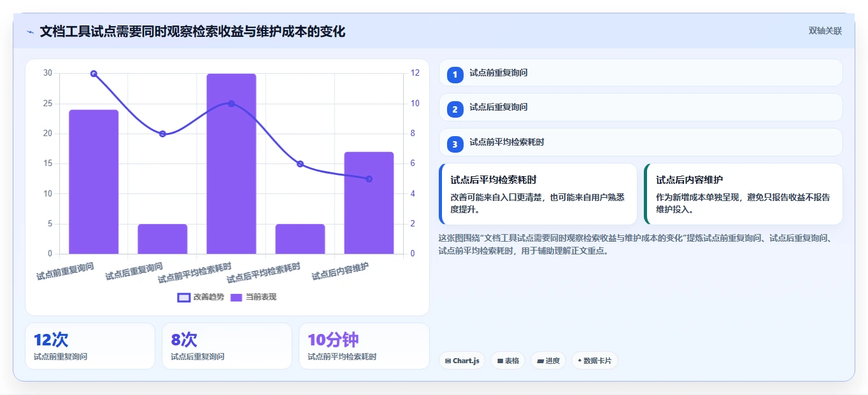868x395 pixels.
Task: Click line point above 试点前重复询问 bar
Action: pyautogui.click(x=94, y=74)
